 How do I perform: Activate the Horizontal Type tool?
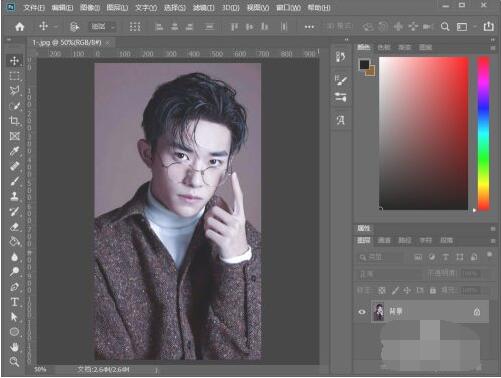coord(14,302)
